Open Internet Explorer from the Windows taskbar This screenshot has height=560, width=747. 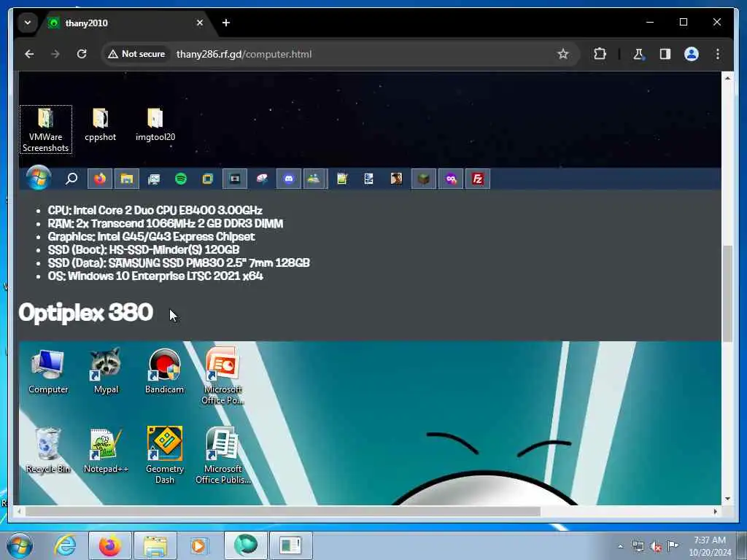(65, 545)
